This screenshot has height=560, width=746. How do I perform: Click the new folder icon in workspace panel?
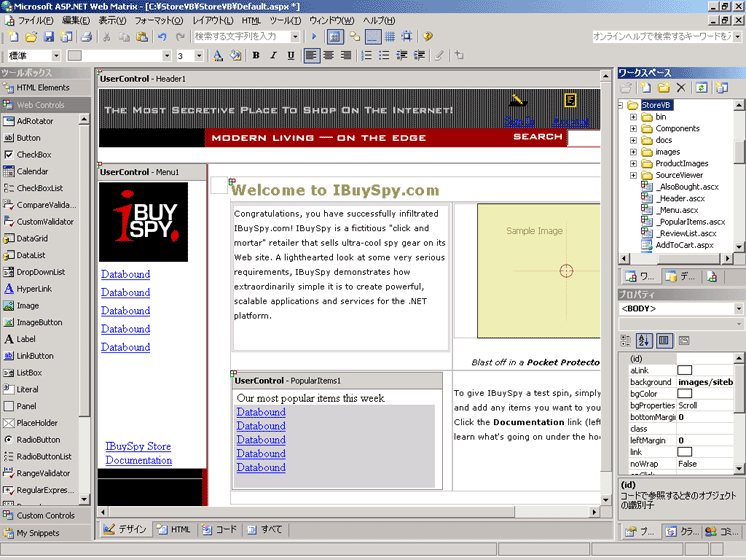coord(664,88)
